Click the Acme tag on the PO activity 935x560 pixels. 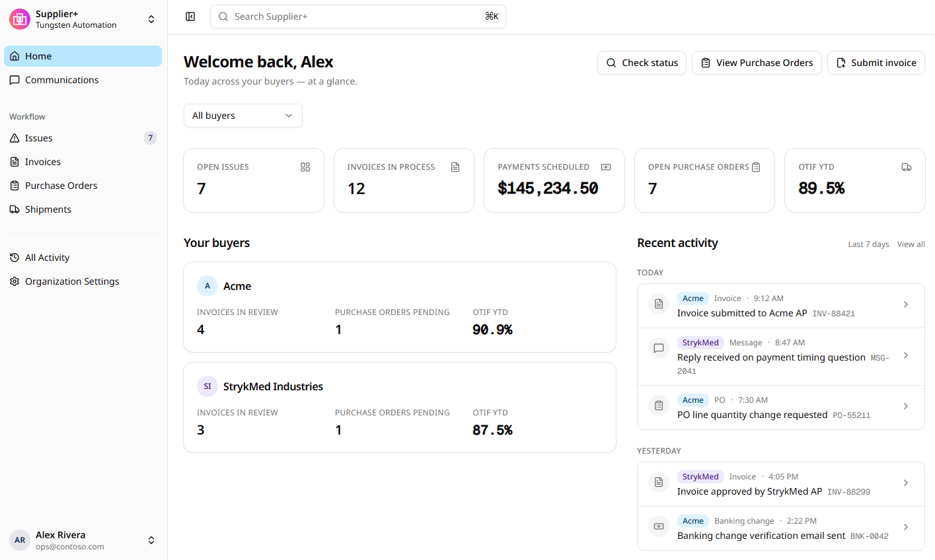[x=693, y=400]
